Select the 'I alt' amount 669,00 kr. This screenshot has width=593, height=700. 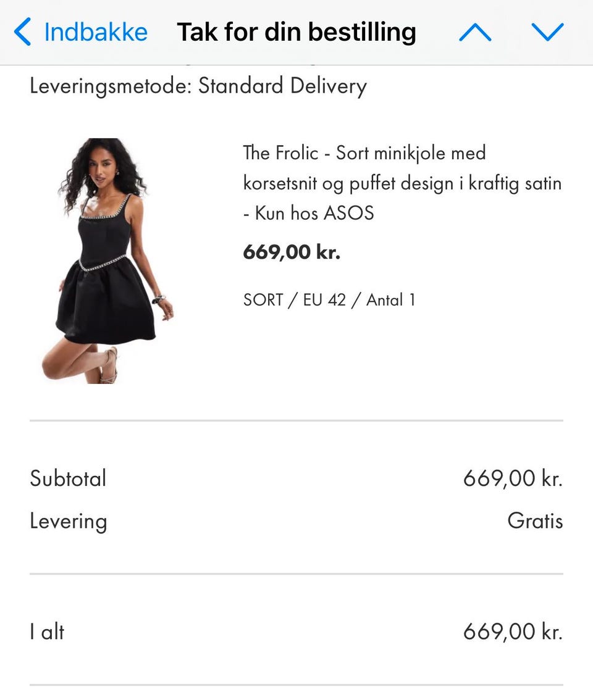click(x=513, y=631)
